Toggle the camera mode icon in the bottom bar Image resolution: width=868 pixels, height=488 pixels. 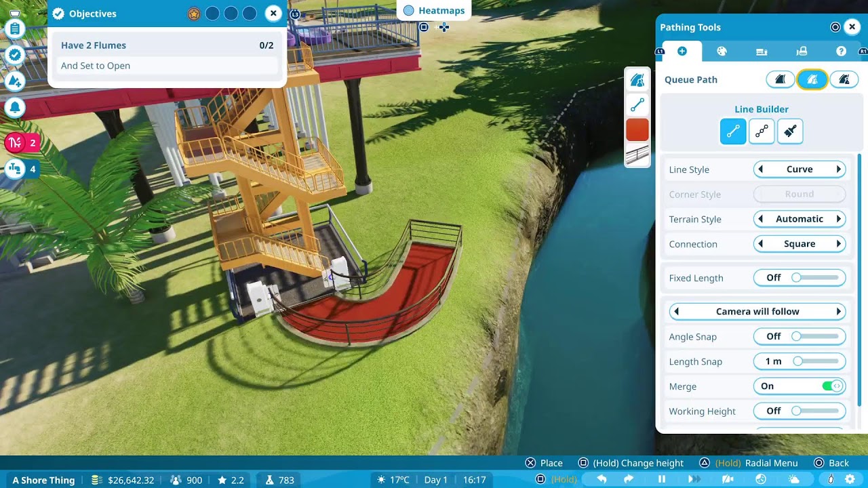click(x=728, y=479)
